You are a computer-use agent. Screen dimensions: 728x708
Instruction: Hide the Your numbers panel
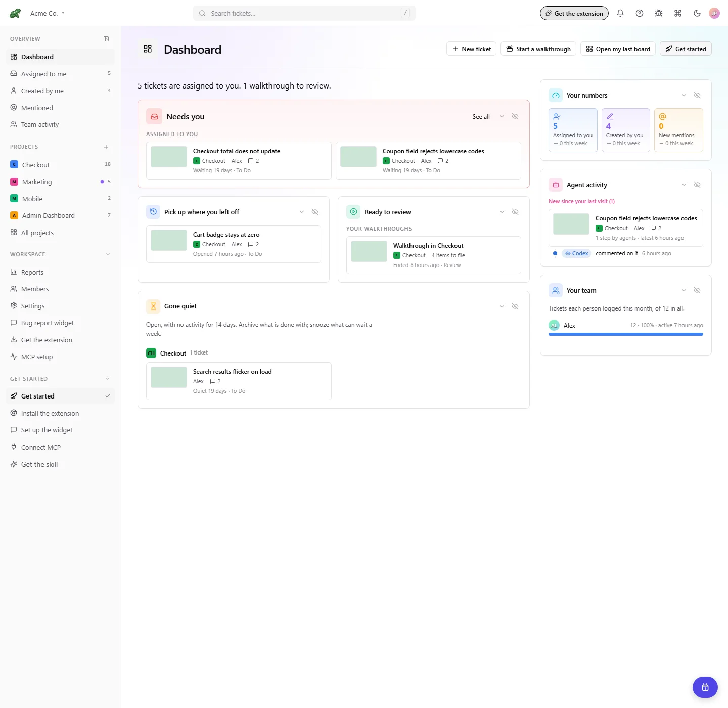697,95
